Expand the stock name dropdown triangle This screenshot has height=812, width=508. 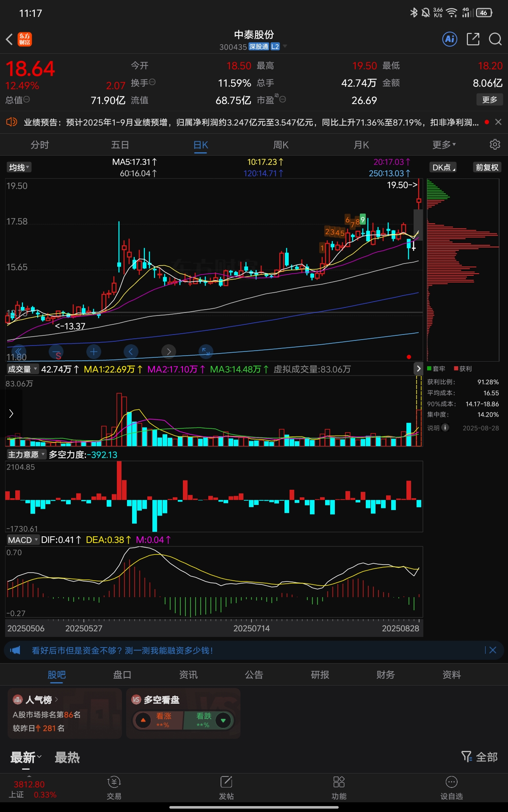285,46
